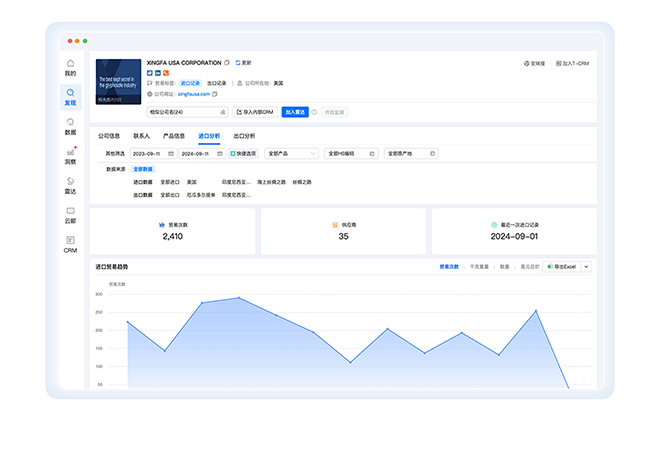Click the supplier count 35
Screen dimensions: 660x450
pos(343,237)
